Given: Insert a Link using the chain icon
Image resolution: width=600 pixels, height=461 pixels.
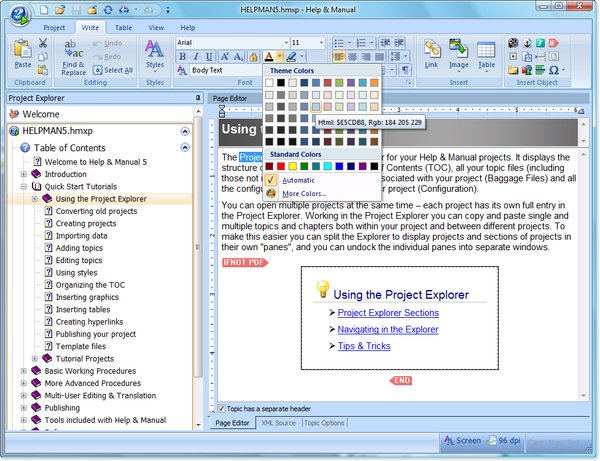Looking at the screenshot, I should tap(432, 54).
